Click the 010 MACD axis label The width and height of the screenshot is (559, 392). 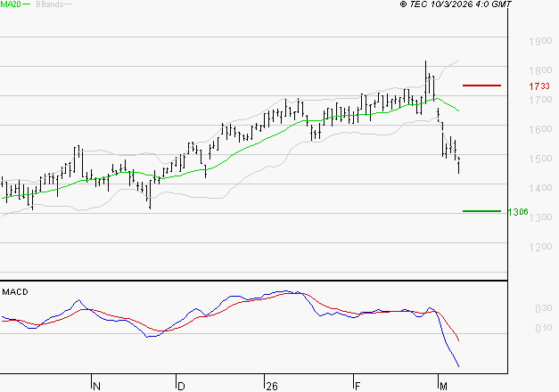(x=544, y=328)
